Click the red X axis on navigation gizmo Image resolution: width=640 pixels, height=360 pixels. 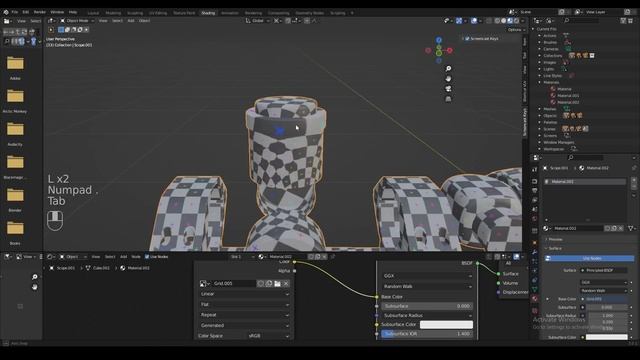click(449, 51)
